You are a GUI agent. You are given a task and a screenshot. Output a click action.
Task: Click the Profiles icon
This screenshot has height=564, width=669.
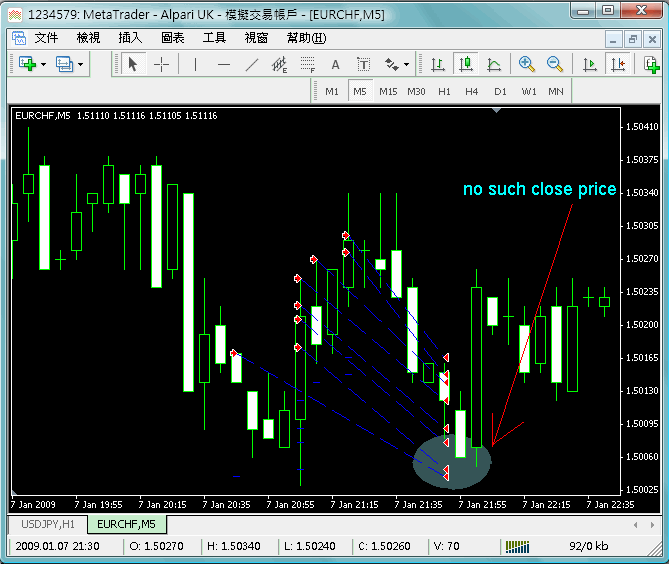click(64, 64)
